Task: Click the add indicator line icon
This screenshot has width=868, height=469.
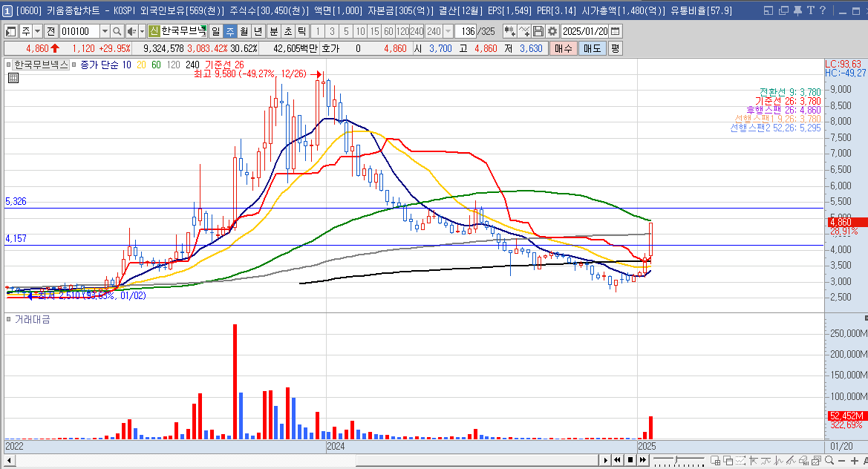Action: pyautogui.click(x=523, y=31)
